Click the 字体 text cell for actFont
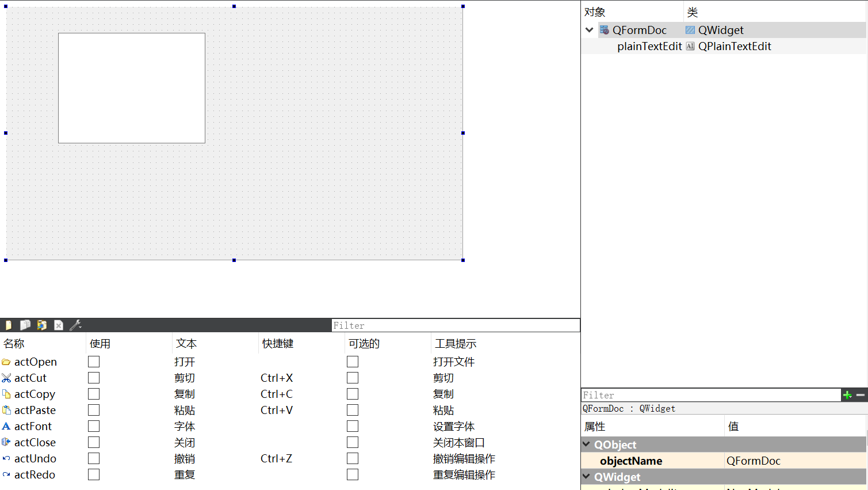 click(x=185, y=427)
